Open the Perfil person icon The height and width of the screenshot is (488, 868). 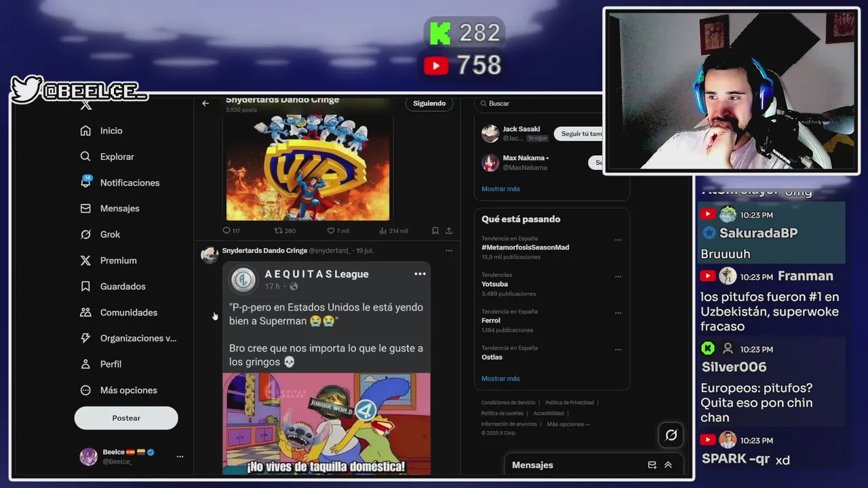85,364
